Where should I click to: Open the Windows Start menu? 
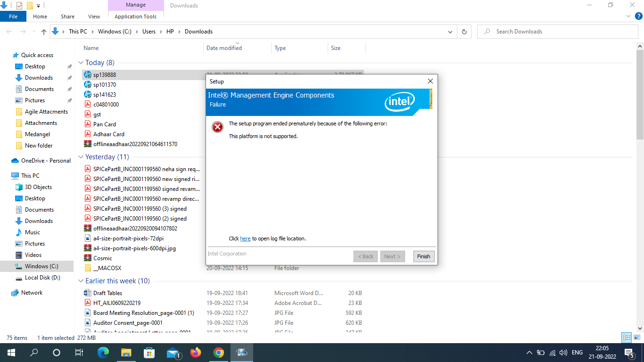coord(10,352)
